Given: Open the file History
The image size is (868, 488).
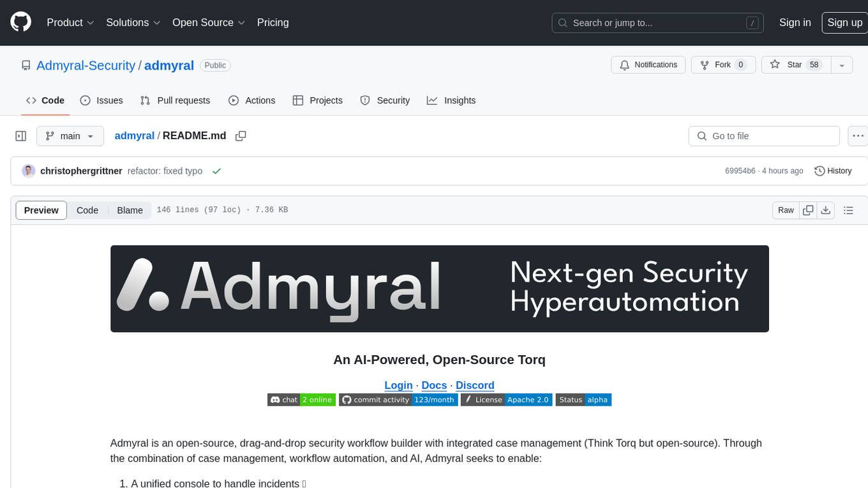Looking at the screenshot, I should 833,171.
